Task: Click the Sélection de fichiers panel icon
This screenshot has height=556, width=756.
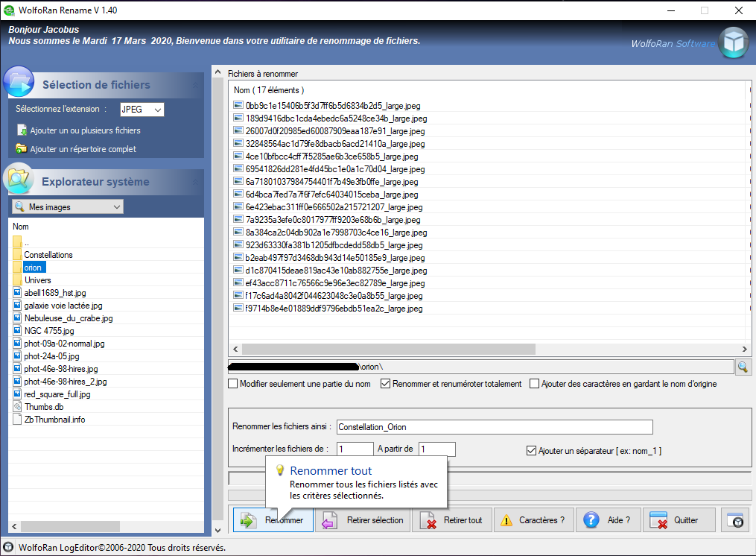Action: [x=19, y=82]
